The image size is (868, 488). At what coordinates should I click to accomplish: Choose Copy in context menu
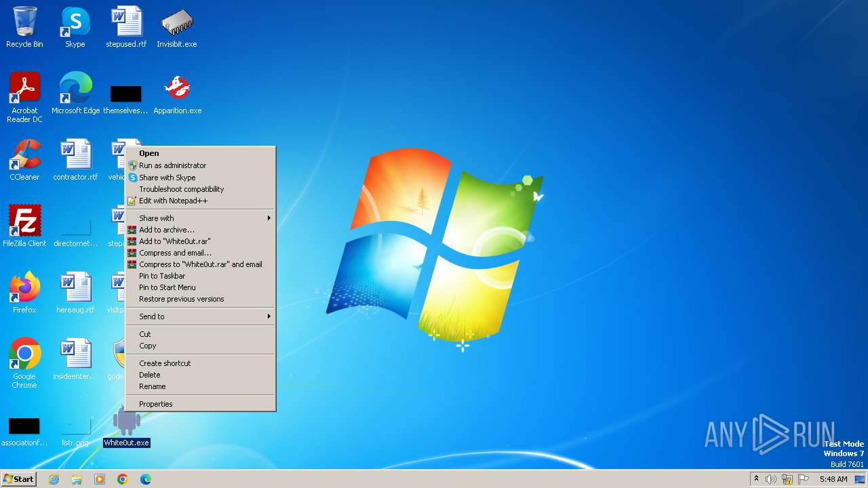(x=201, y=346)
